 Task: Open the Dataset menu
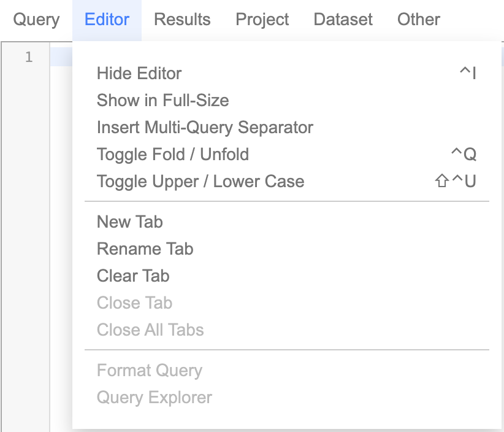click(343, 20)
